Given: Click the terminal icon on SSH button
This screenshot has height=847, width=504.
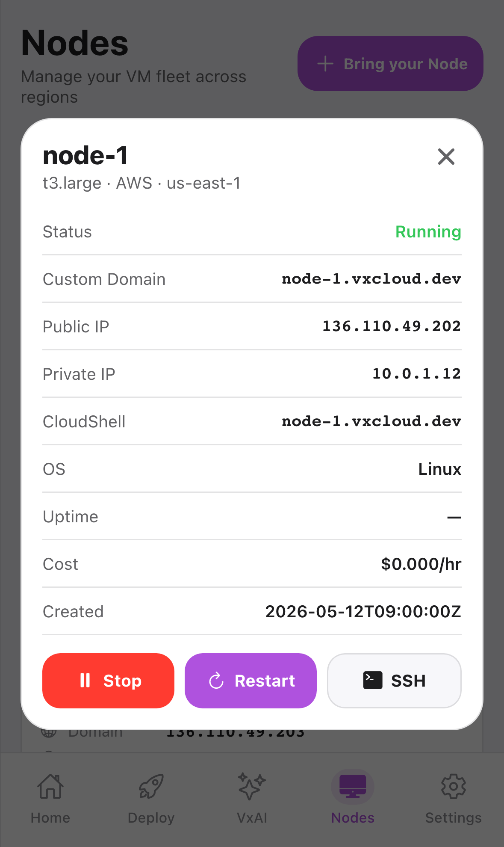Looking at the screenshot, I should click(373, 680).
